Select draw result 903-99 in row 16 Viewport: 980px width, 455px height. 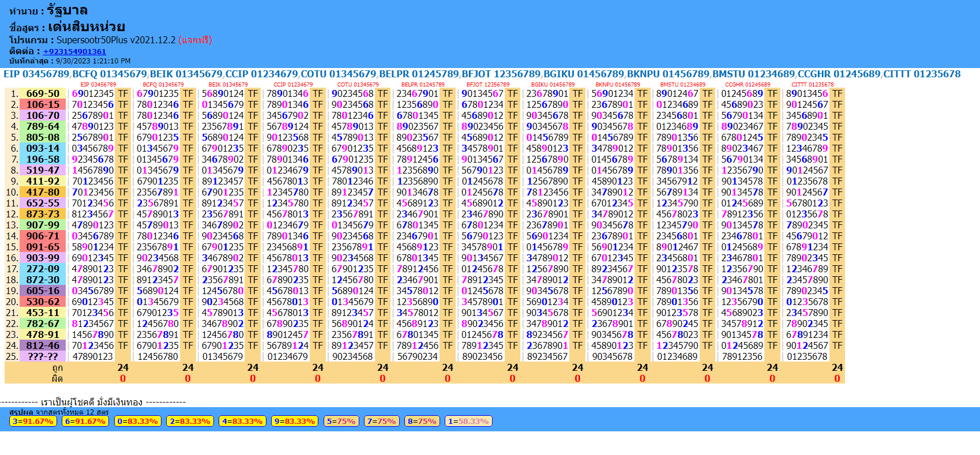coord(43,258)
